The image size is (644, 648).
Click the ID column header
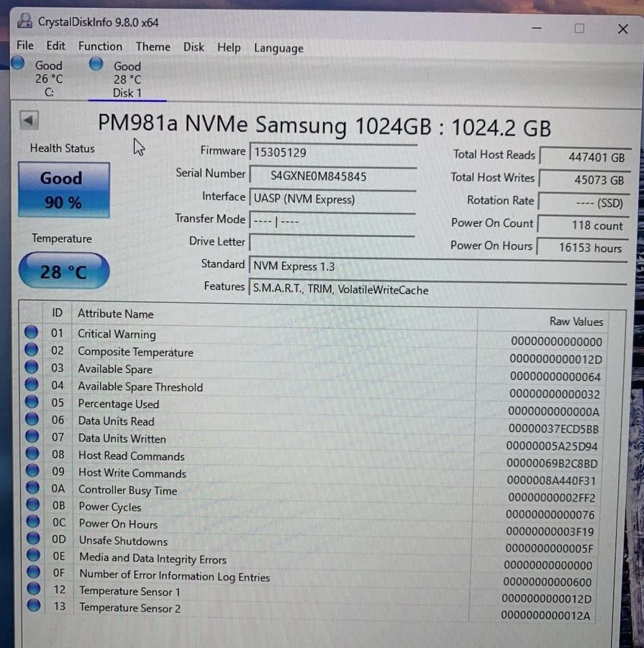pyautogui.click(x=57, y=313)
